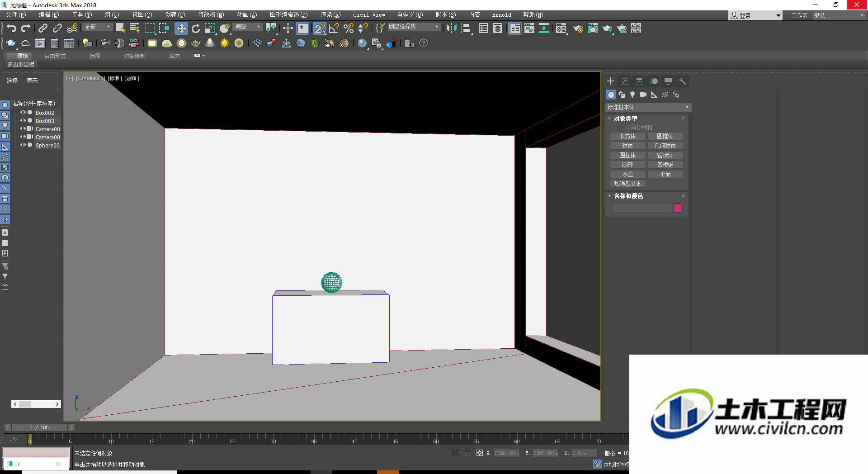Open the selection filter 全部 dropdown
Image resolution: width=868 pixels, height=474 pixels.
click(x=97, y=27)
